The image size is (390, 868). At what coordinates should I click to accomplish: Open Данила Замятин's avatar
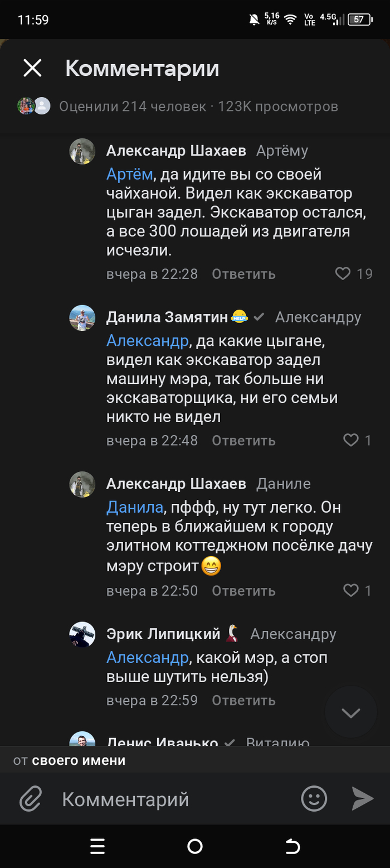(82, 318)
